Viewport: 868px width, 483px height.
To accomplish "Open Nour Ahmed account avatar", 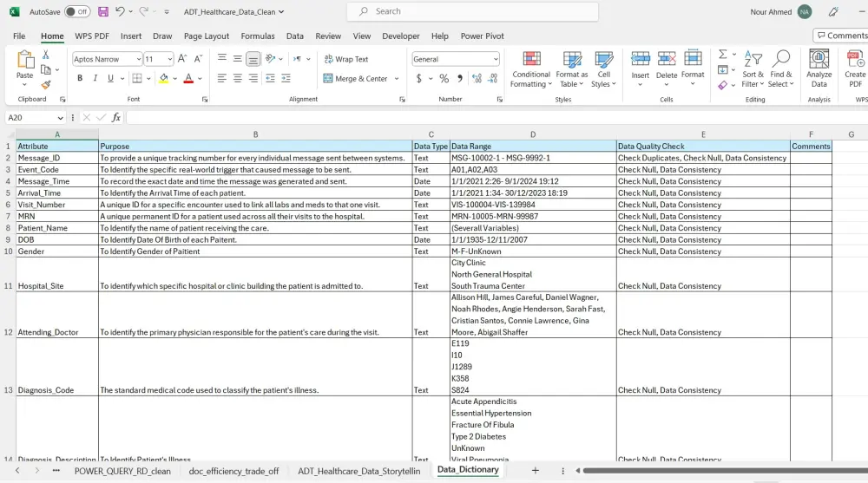I will pyautogui.click(x=805, y=11).
